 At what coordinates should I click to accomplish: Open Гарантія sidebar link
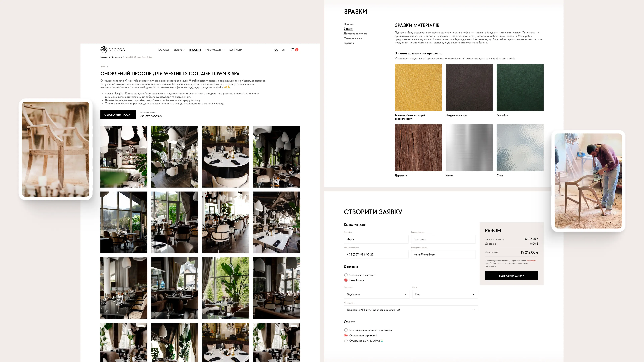pyautogui.click(x=349, y=43)
